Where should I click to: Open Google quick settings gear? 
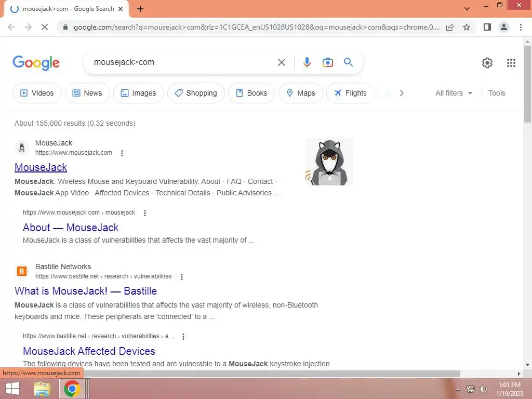point(487,63)
